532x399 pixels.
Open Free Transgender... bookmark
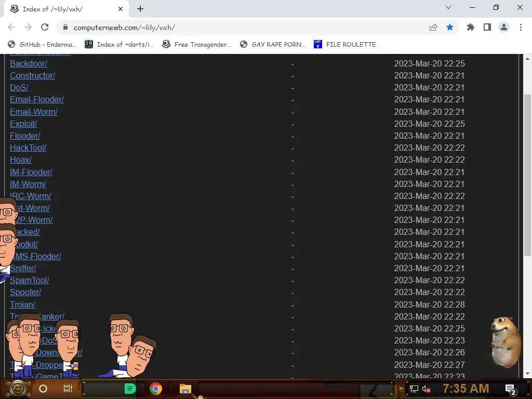click(196, 45)
